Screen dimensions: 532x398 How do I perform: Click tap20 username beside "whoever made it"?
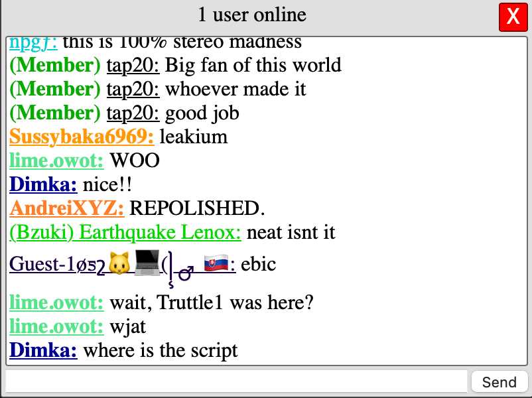click(x=133, y=90)
